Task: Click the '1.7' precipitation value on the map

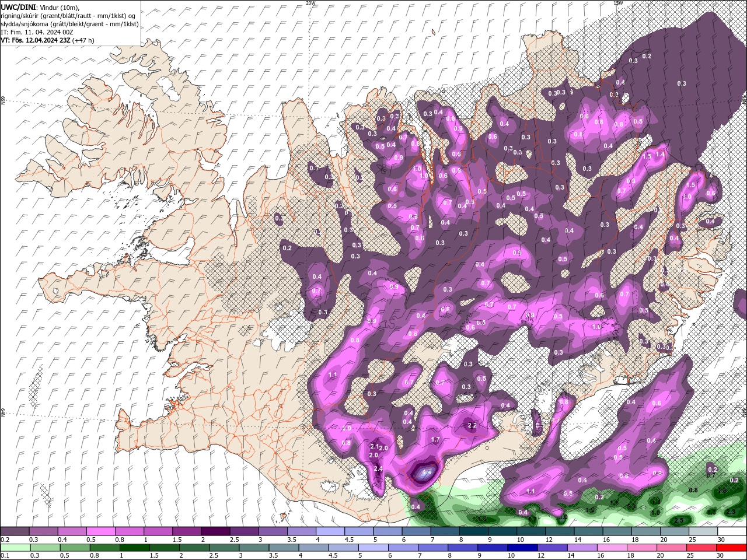Action: point(435,440)
